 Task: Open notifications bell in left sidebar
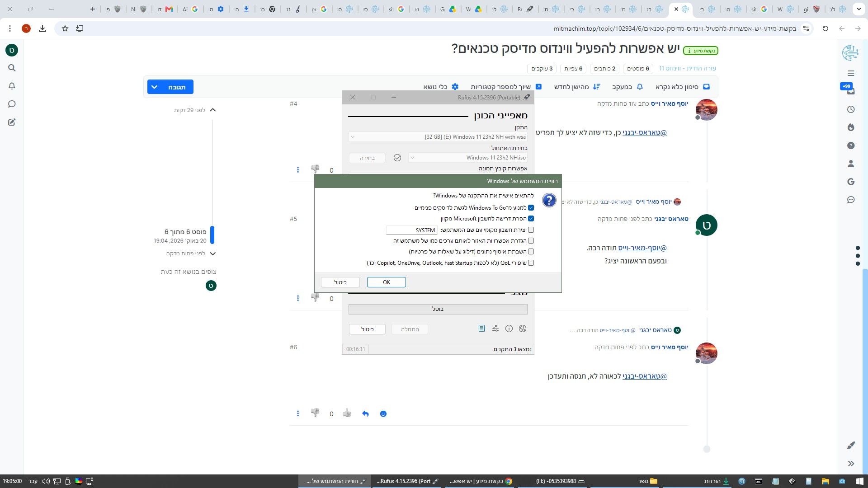click(12, 86)
